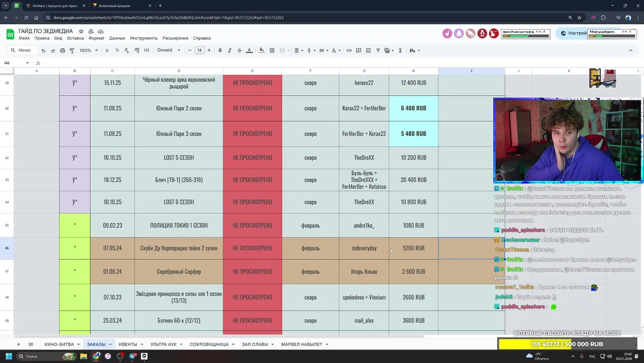The height and width of the screenshot is (363, 644).
Task: Open the Данные menu
Action: coord(117,38)
